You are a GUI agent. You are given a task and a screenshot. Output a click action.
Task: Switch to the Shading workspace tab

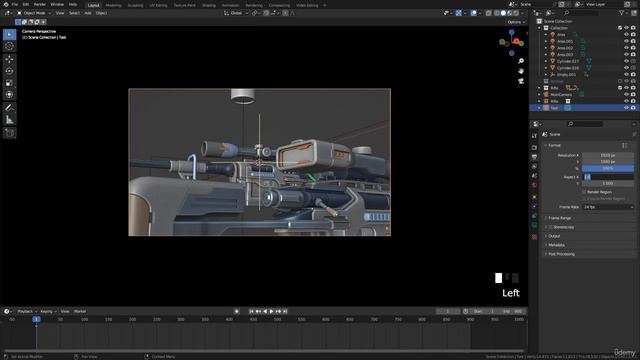click(x=209, y=5)
